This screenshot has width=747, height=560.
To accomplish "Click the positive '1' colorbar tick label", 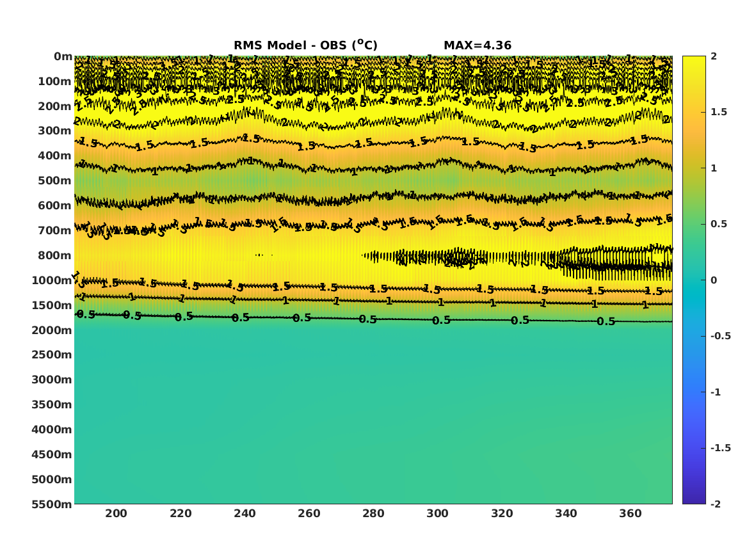I will [x=714, y=168].
